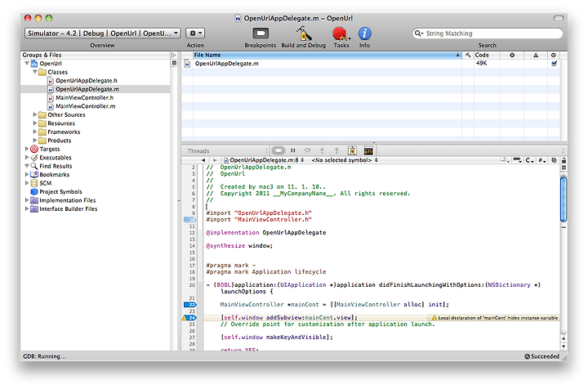The width and height of the screenshot is (588, 389).
Task: Toggle the editor lock icon
Action: (563, 160)
